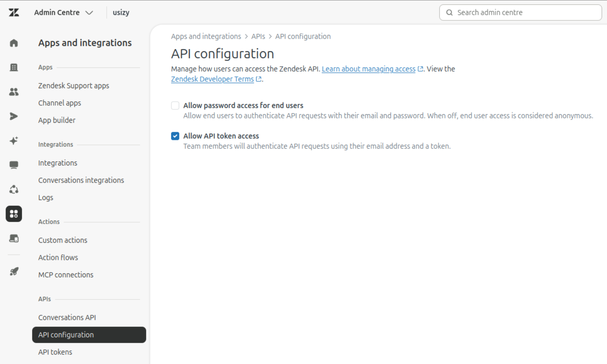Go to App builder
Screen dimensions: 607x364
tap(57, 120)
